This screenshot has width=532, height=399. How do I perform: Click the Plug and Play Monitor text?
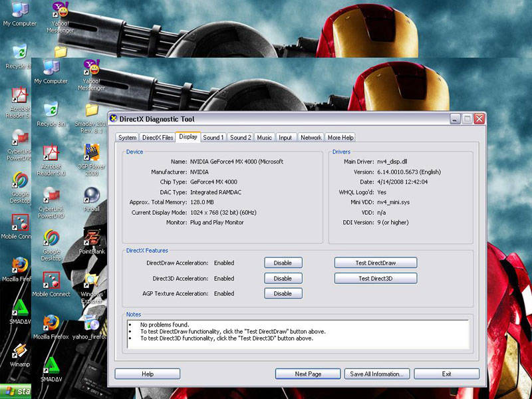click(x=217, y=223)
